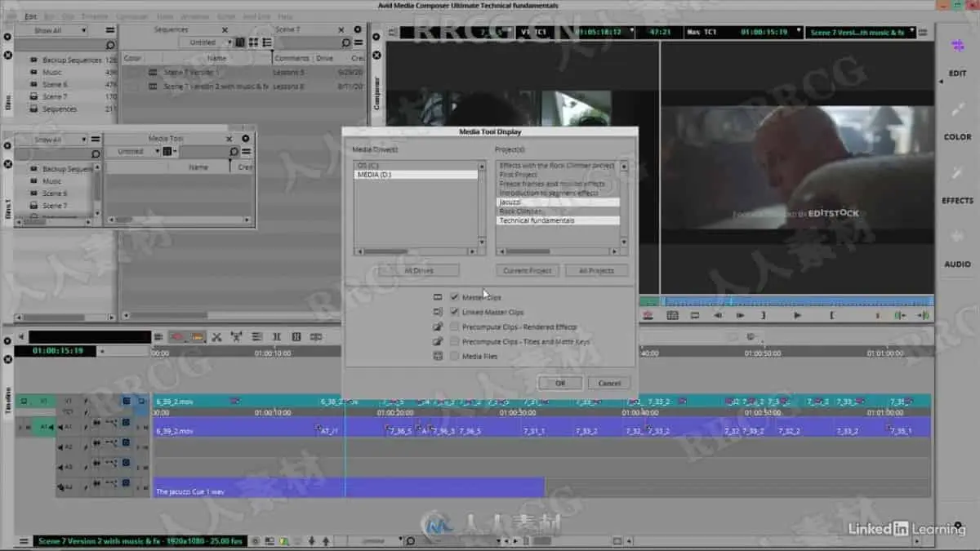This screenshot has height=551, width=980.
Task: Select the Jacuzzi project in list
Action: [x=559, y=202]
